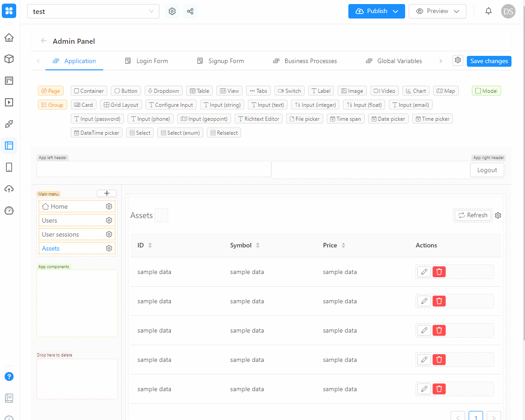Click the share icon next to the project name
The image size is (525, 420).
(x=190, y=11)
